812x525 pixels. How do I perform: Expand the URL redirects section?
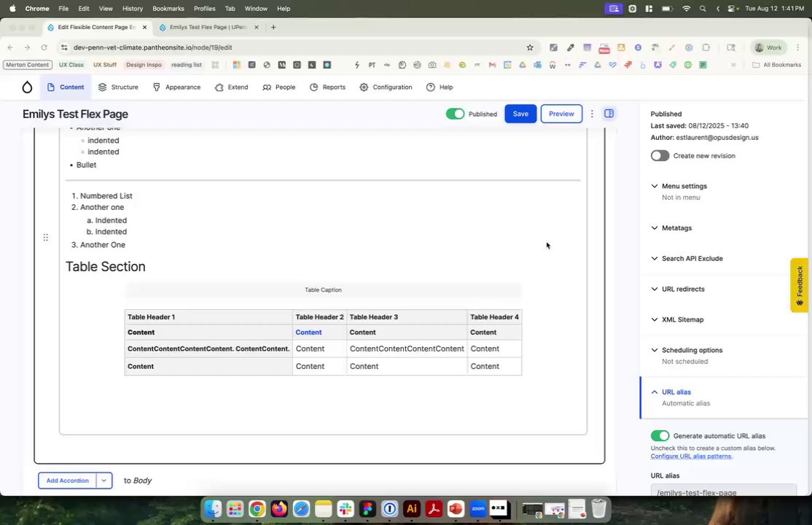tap(724, 289)
